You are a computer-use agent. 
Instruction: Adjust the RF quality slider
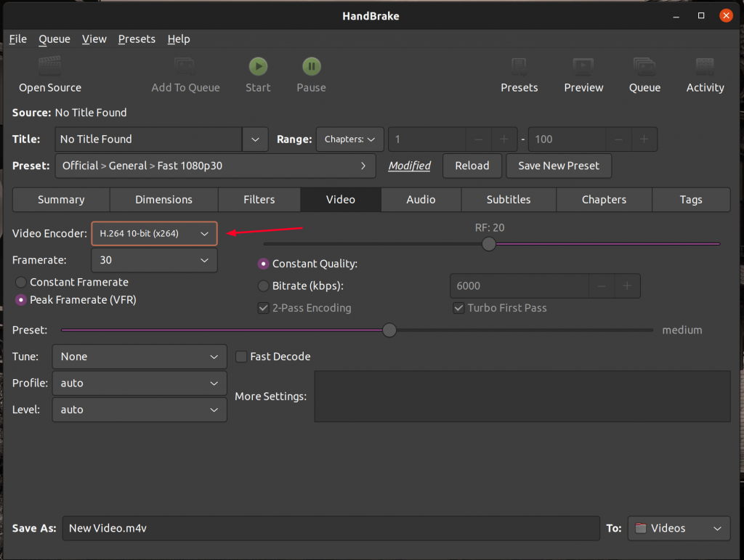coord(488,244)
